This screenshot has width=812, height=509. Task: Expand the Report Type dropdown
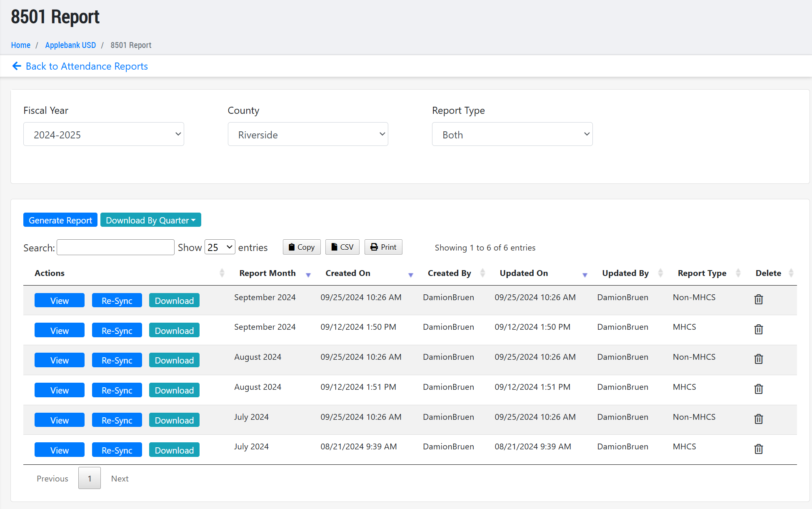pos(512,134)
